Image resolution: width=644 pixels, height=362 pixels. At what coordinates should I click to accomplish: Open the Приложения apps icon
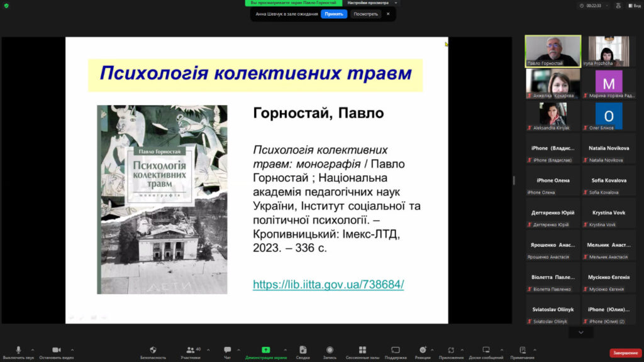pos(451,351)
